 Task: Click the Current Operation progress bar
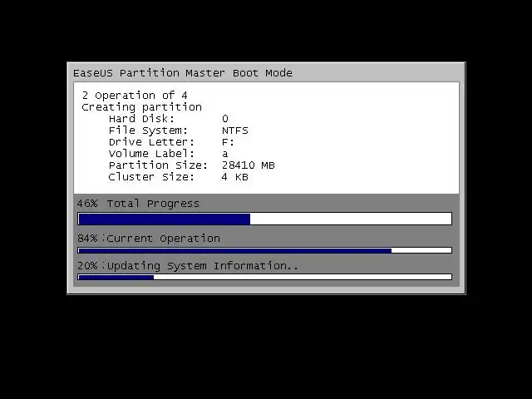pos(264,250)
